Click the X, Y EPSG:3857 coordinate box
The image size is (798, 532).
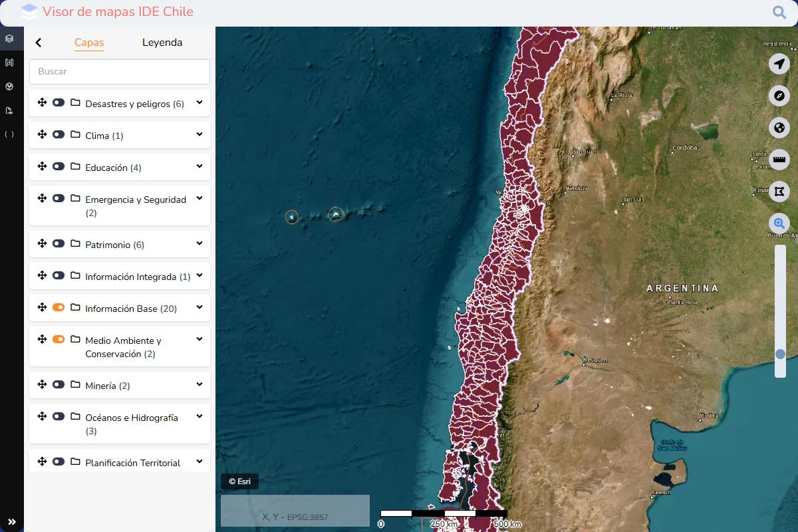(295, 511)
